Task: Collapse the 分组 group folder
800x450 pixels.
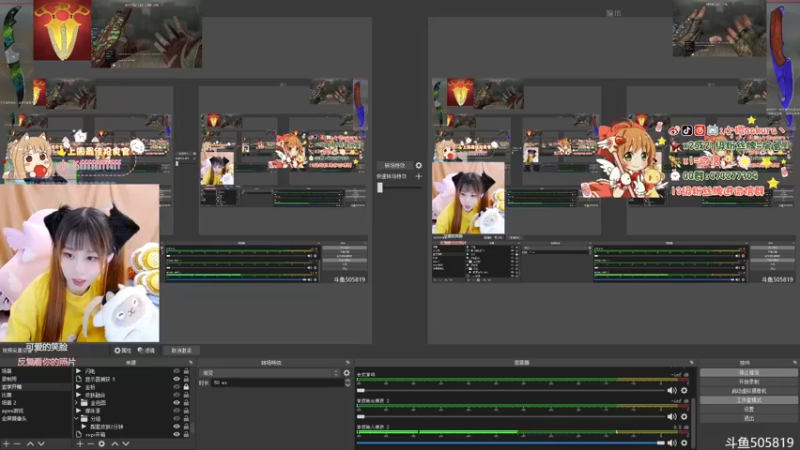Action: tap(78, 418)
